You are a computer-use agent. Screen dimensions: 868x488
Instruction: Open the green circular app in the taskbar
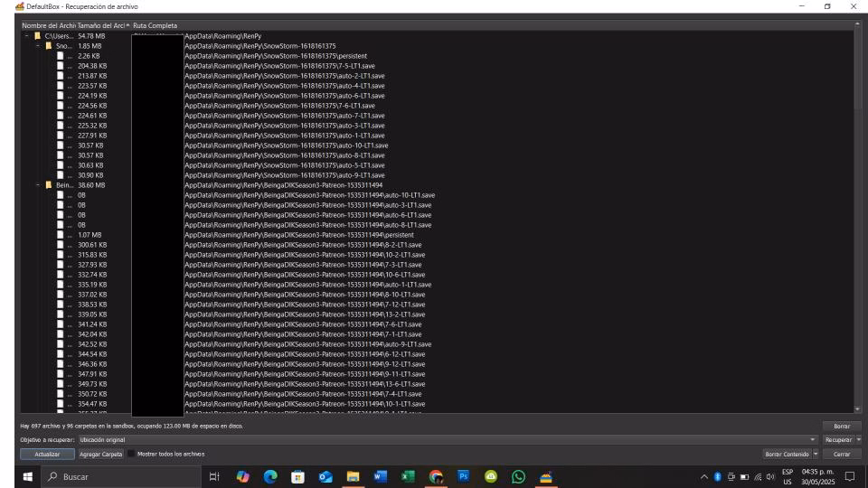click(491, 476)
